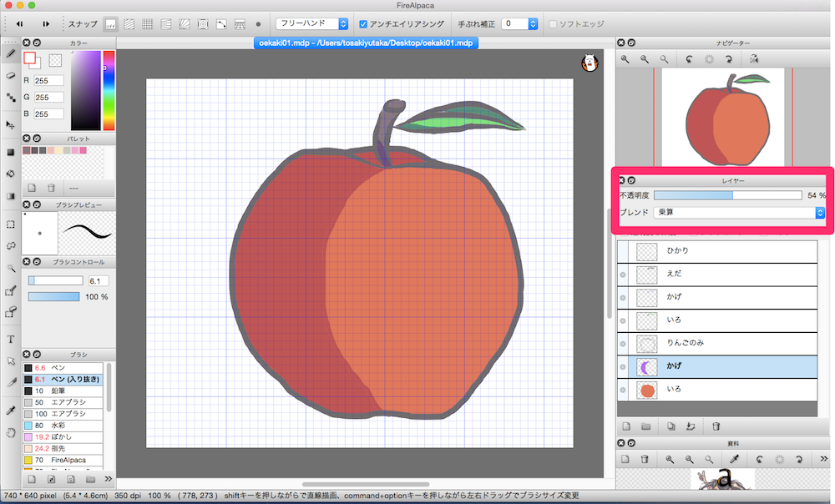The height and width of the screenshot is (504, 835).
Task: Select the magic wand tool
Action: 11,268
